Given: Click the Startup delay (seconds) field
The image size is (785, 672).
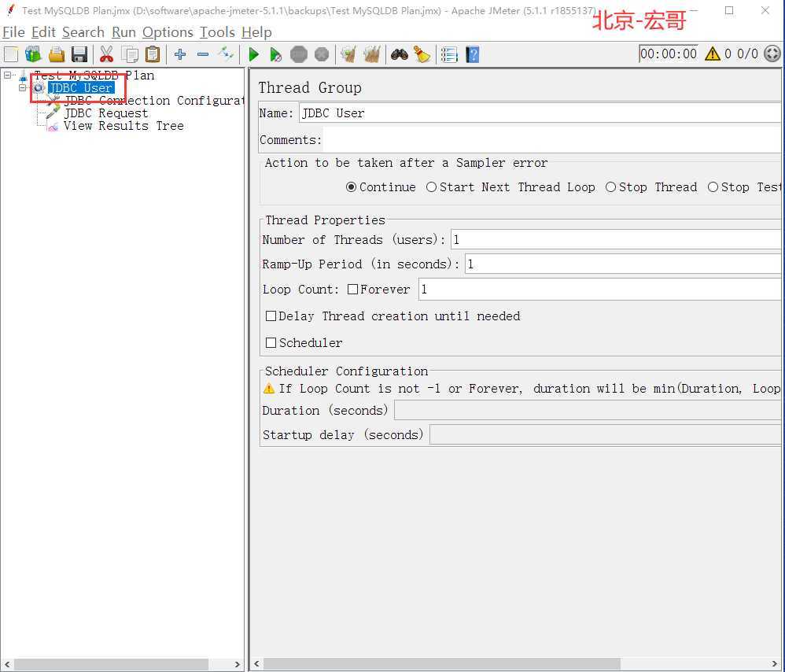Looking at the screenshot, I should 606,434.
